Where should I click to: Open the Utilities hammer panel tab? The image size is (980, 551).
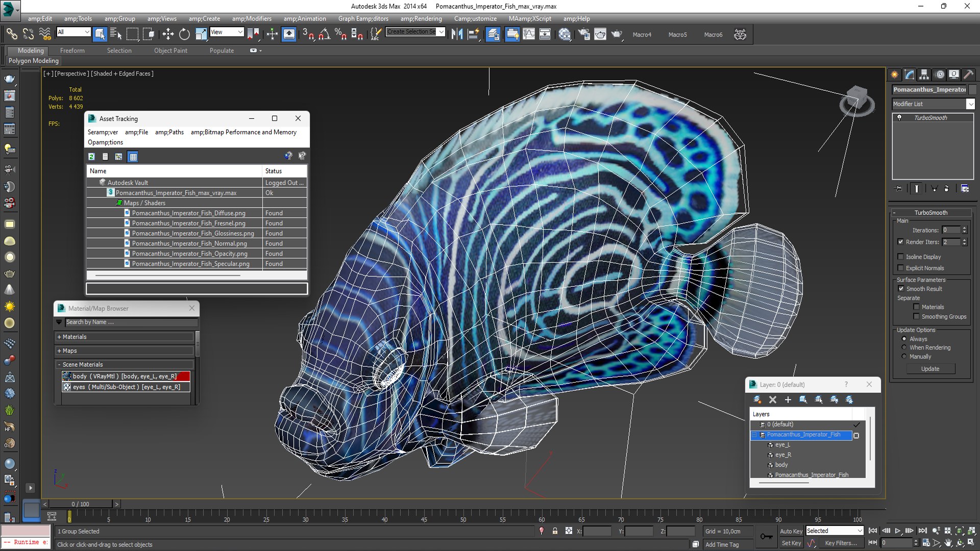click(968, 74)
